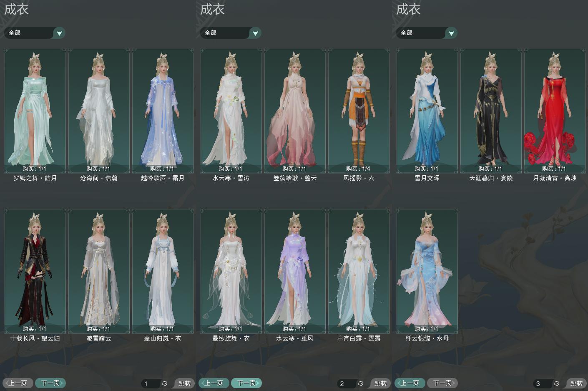The width and height of the screenshot is (588, 391).
Task: Click 跳转 in the page 2 panel
Action: 380,383
